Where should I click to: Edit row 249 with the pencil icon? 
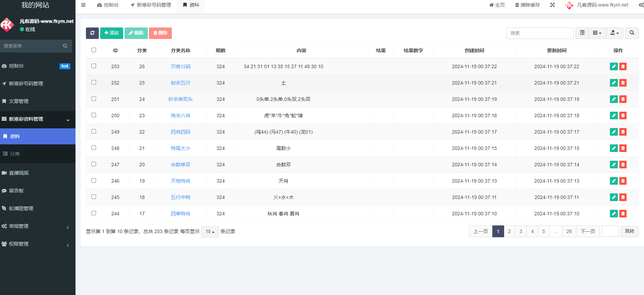pos(614,132)
